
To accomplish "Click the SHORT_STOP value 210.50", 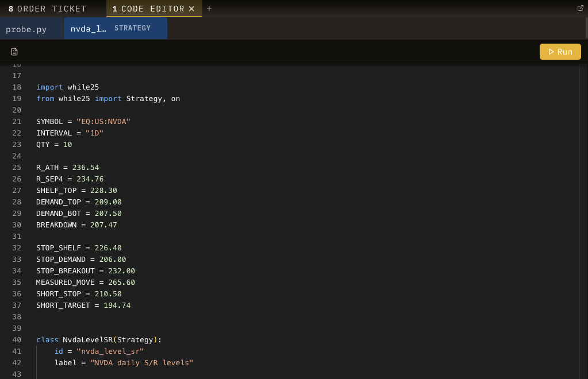I will (108, 293).
